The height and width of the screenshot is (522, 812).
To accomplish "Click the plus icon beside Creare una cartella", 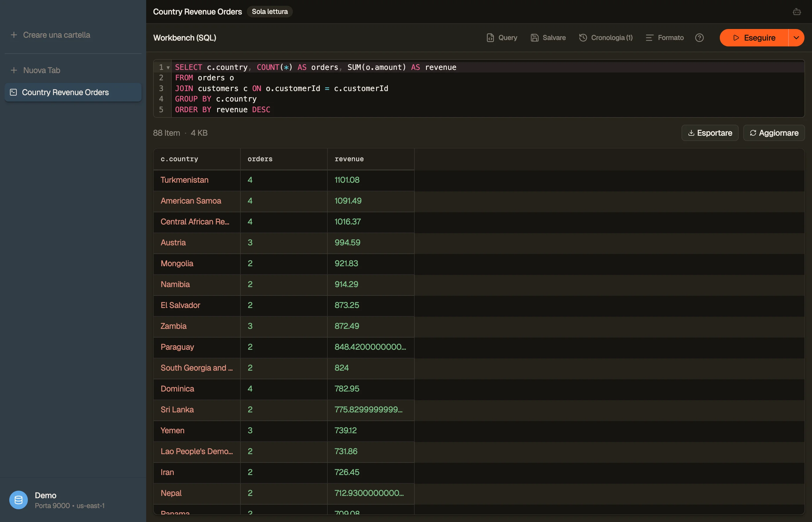I will (x=14, y=35).
